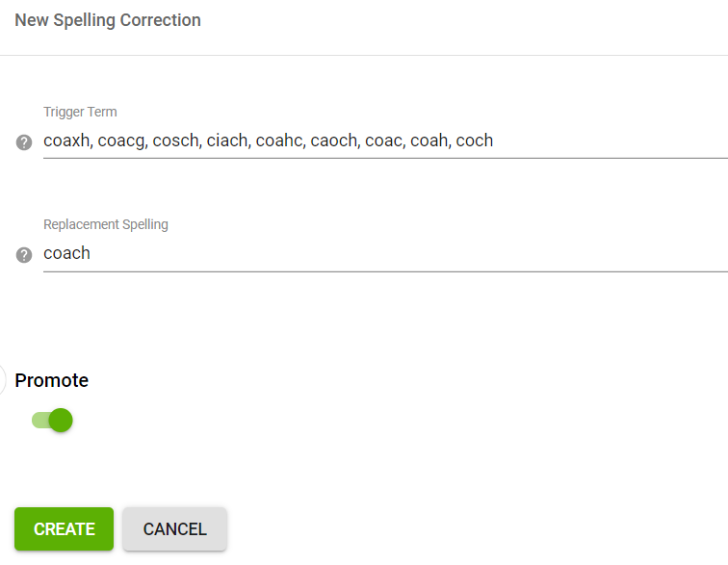The width and height of the screenshot is (728, 565).
Task: Click the Trigger Term field label
Action: point(80,112)
